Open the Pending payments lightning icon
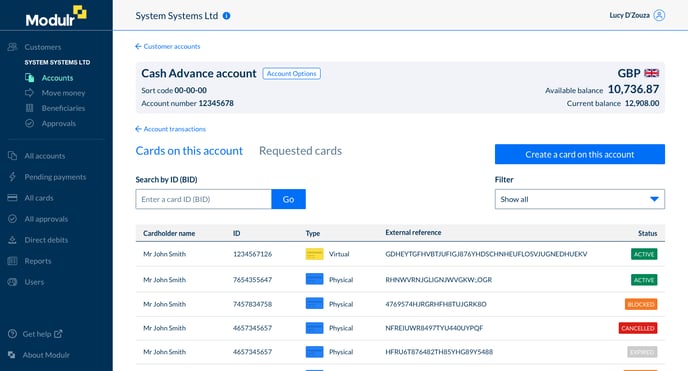Viewport: 688px width, 371px height. pyautogui.click(x=13, y=177)
